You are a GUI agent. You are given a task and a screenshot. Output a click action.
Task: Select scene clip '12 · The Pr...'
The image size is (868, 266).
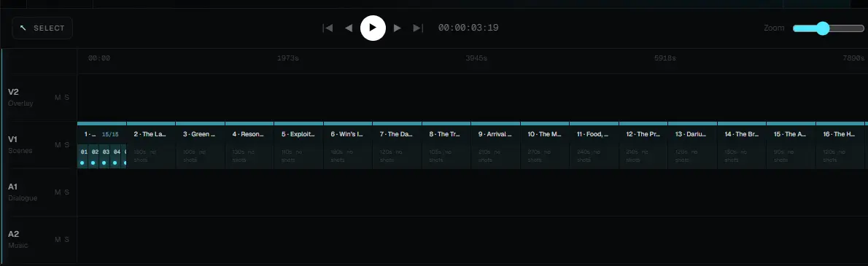pyautogui.click(x=644, y=145)
